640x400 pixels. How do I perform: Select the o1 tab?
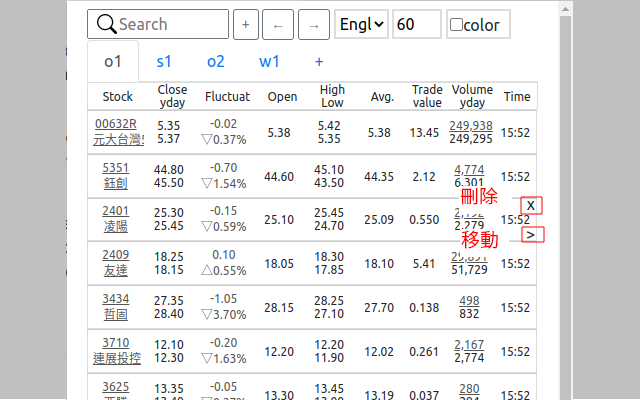113,62
